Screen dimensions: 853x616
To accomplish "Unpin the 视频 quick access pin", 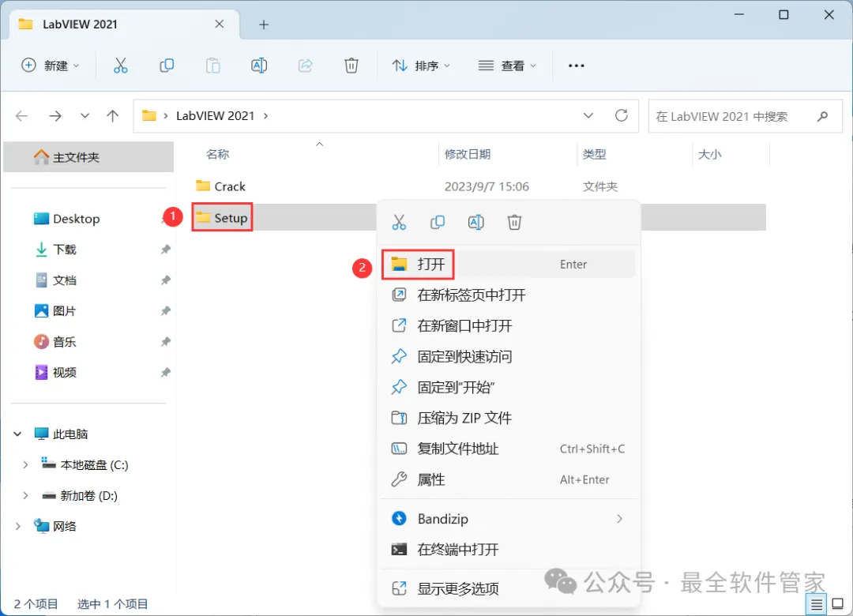I will pyautogui.click(x=165, y=373).
